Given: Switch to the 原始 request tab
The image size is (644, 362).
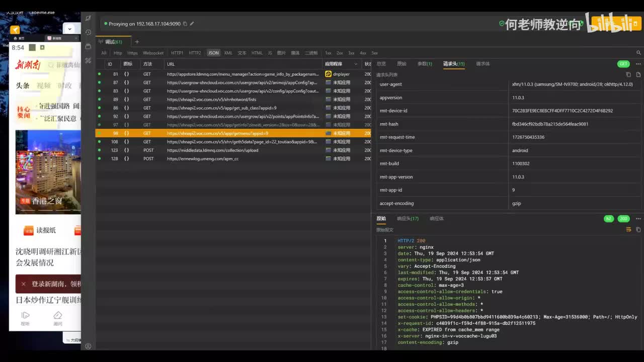Looking at the screenshot, I should click(401, 64).
